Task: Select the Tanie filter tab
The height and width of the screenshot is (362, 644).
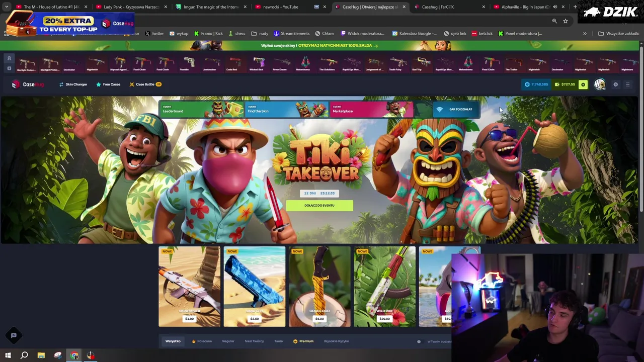Action: [x=278, y=341]
